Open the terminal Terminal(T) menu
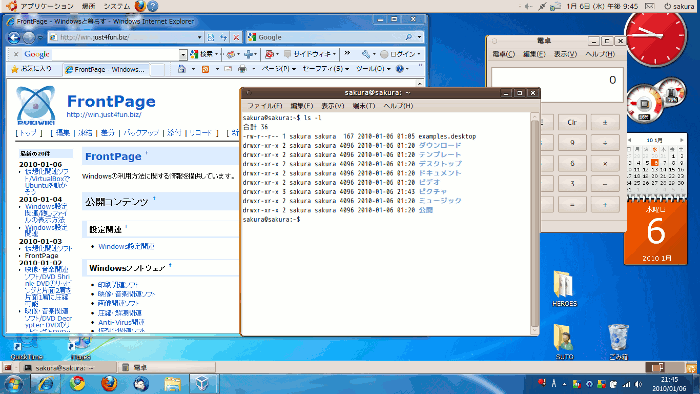Image resolution: width=700 pixels, height=394 pixels. click(x=364, y=106)
